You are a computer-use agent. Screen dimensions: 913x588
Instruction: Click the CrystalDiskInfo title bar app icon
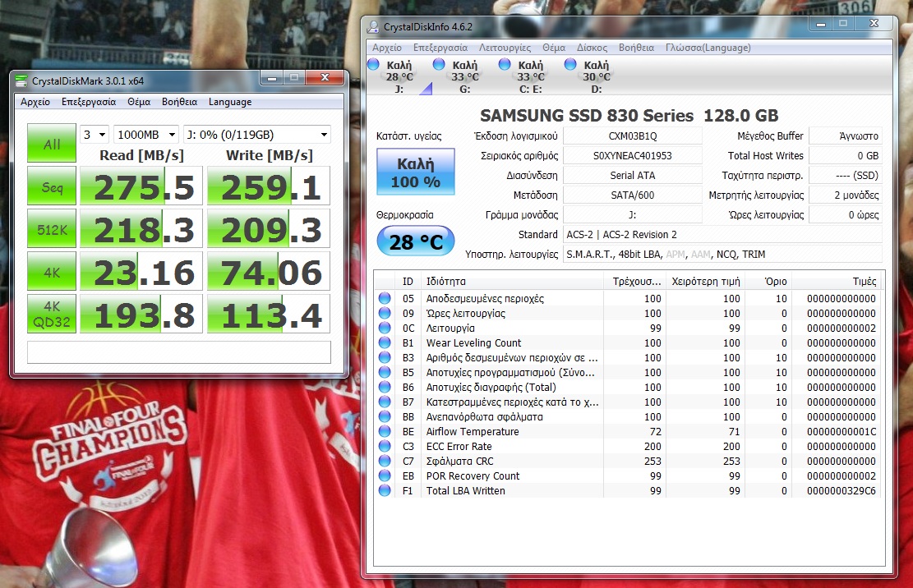tap(373, 27)
